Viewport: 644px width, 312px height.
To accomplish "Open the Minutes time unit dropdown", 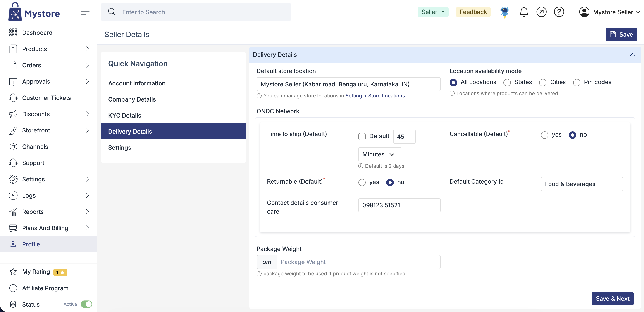I will click(379, 154).
